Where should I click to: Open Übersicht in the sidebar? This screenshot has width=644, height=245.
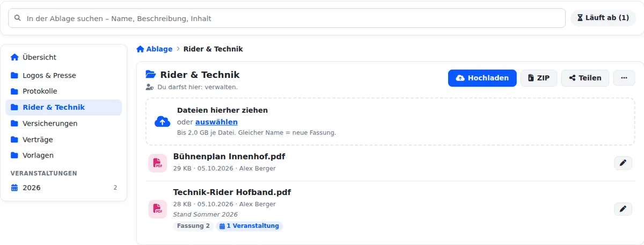tap(64, 57)
